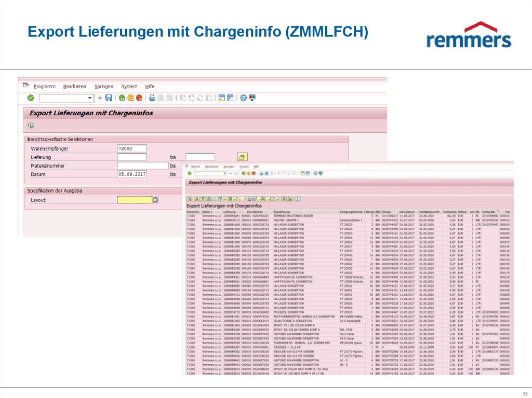Open the Programm menu

coord(45,86)
